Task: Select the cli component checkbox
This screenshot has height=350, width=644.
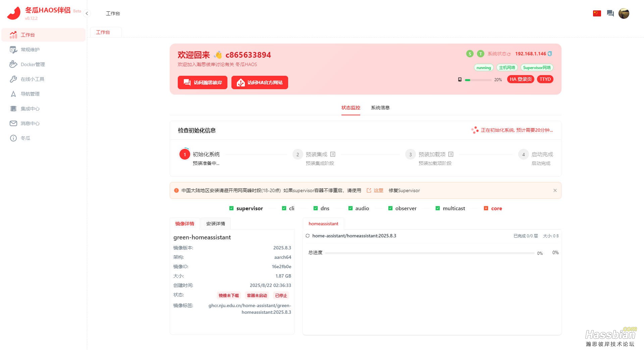Action: tap(284, 208)
